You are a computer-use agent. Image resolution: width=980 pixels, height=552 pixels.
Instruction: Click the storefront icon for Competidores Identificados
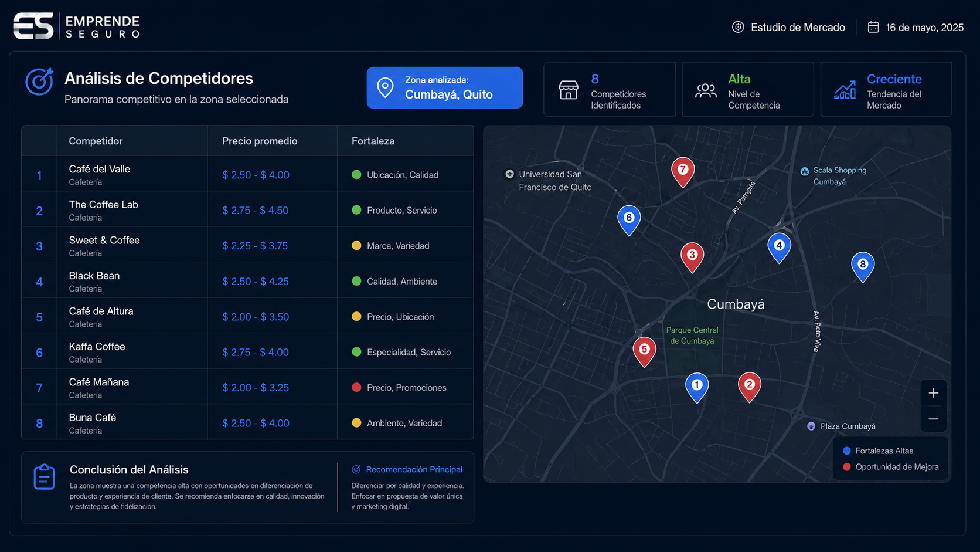click(x=569, y=90)
